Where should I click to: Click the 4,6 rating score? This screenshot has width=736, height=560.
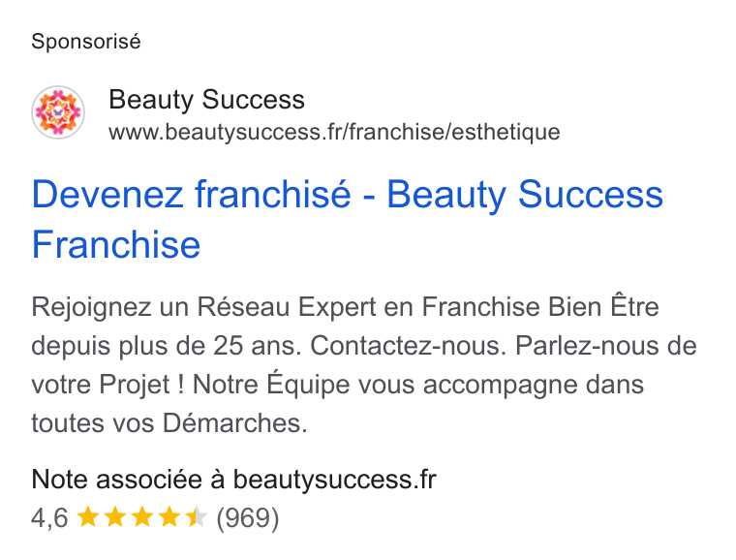pyautogui.click(x=49, y=517)
